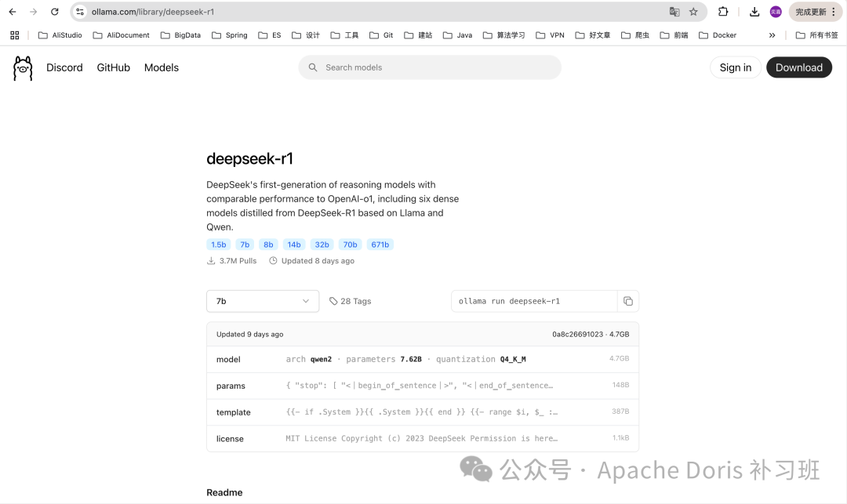Open the GitHub link
The height and width of the screenshot is (504, 847).
[114, 67]
